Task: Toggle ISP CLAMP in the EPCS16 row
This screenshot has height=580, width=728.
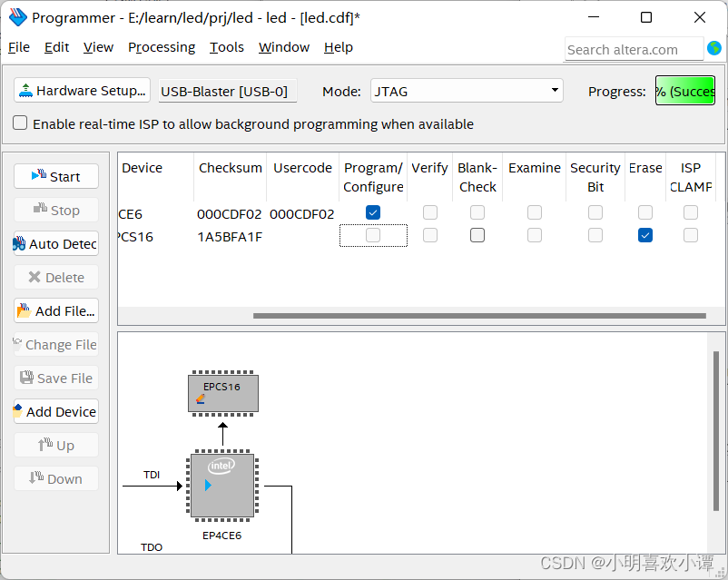Action: [x=691, y=235]
